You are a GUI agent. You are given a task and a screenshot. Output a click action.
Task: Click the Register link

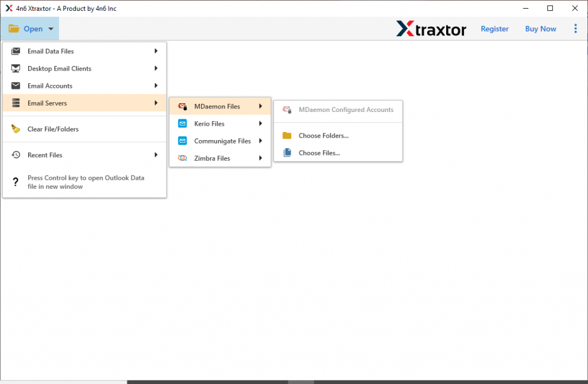[494, 28]
